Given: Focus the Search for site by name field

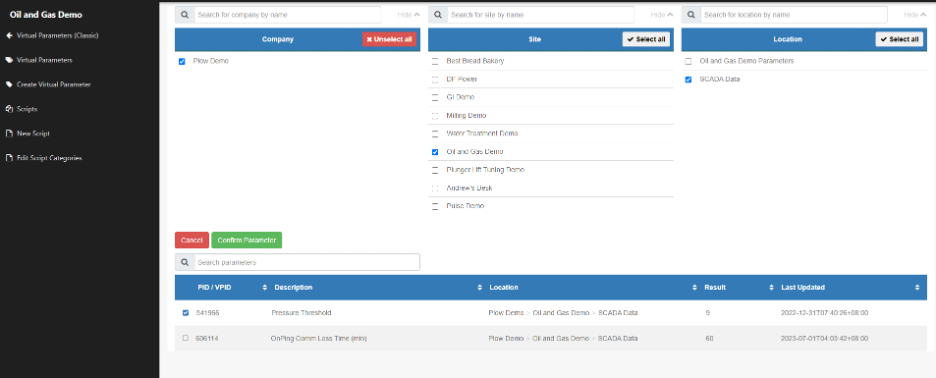Looking at the screenshot, I should 540,15.
